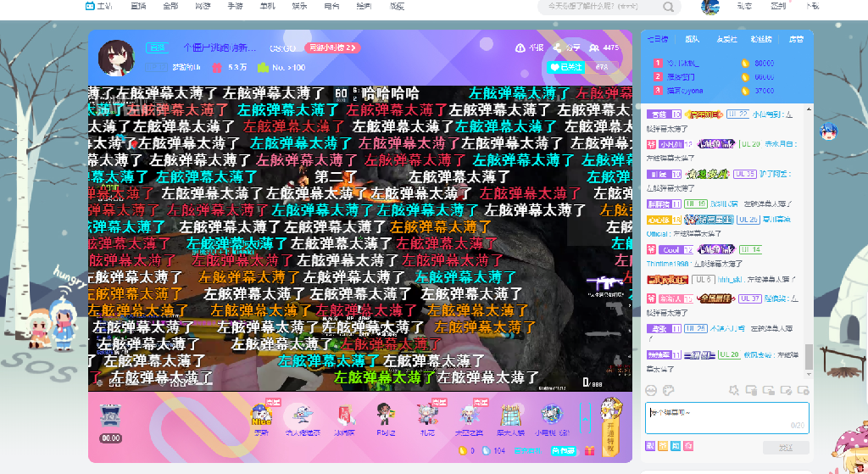This screenshot has width=868, height=474.
Task: Open 电台 in the top navigation
Action: (331, 6)
